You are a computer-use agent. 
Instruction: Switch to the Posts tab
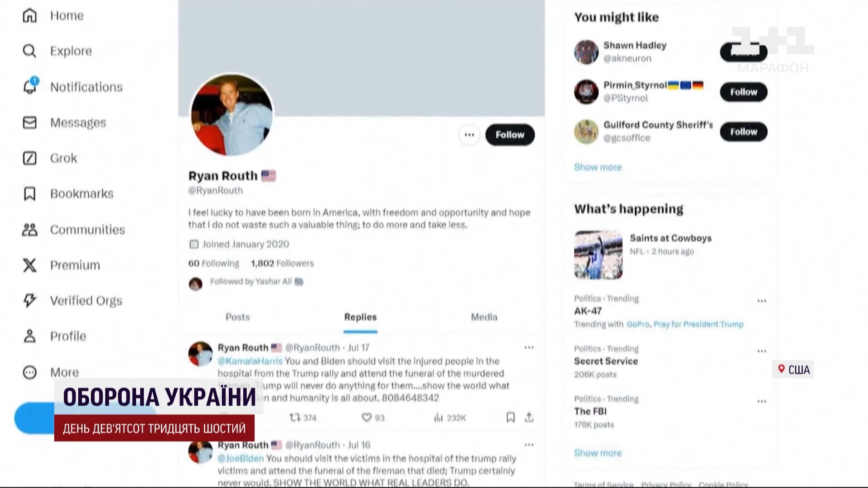pos(238,317)
